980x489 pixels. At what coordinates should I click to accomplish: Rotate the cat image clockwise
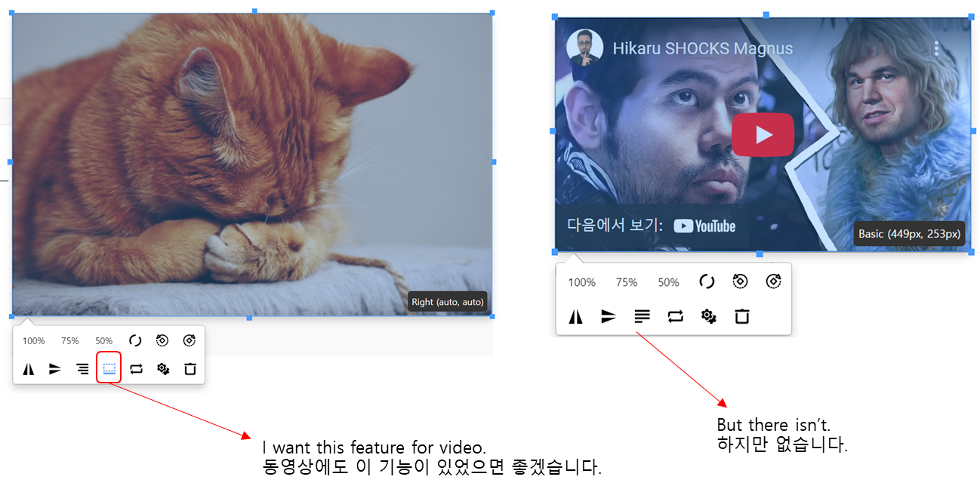click(190, 340)
